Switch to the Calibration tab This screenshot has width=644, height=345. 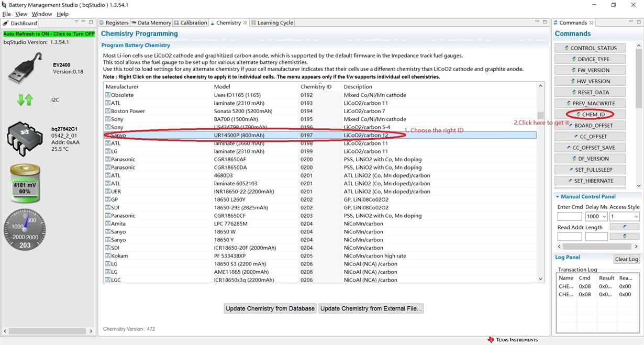[191, 23]
